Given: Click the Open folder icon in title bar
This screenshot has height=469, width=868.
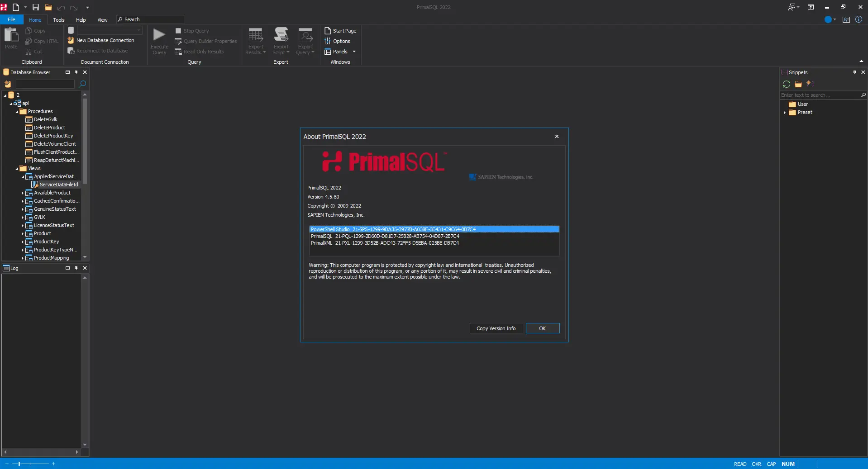Looking at the screenshot, I should tap(48, 7).
